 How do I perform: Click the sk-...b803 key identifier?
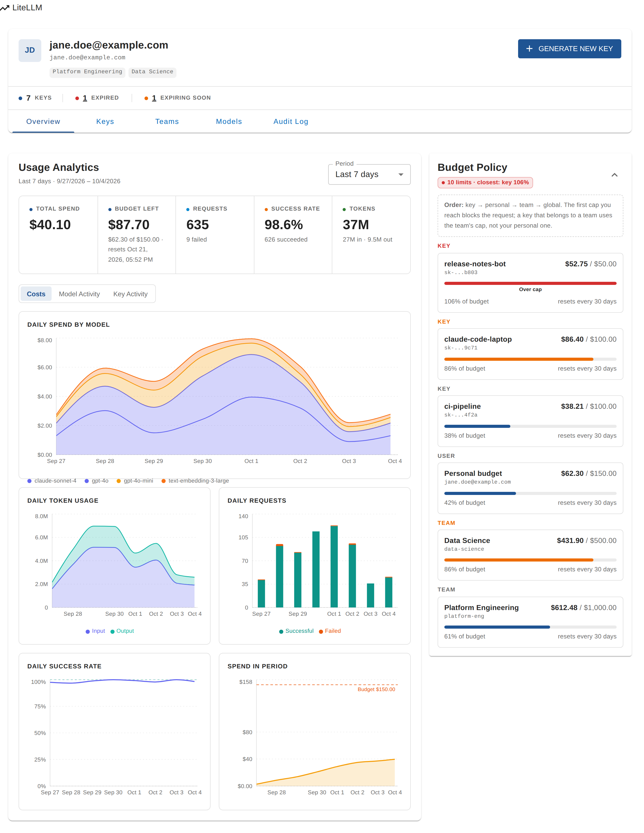[461, 272]
